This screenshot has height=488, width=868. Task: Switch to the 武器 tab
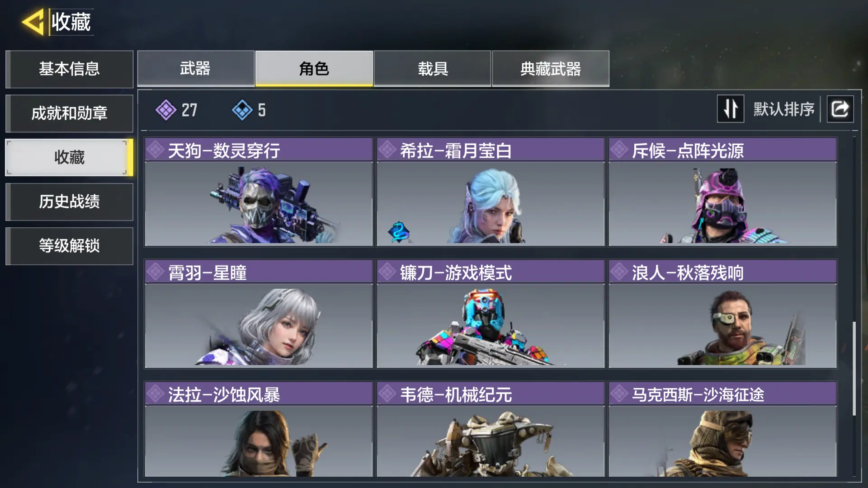(196, 69)
